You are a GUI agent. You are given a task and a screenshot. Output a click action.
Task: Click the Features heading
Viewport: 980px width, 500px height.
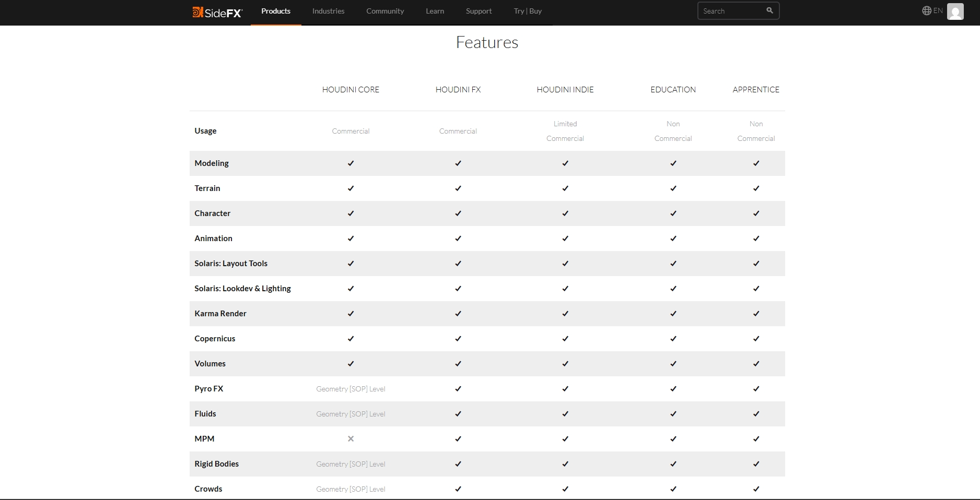(487, 42)
